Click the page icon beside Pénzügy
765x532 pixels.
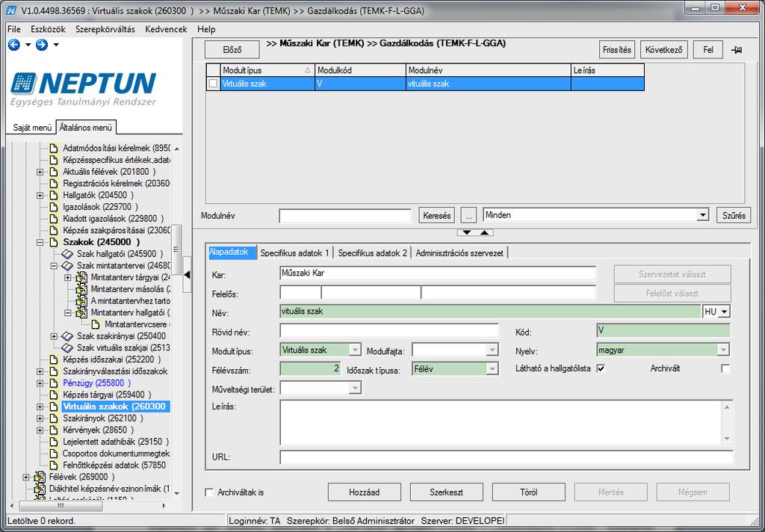54,383
